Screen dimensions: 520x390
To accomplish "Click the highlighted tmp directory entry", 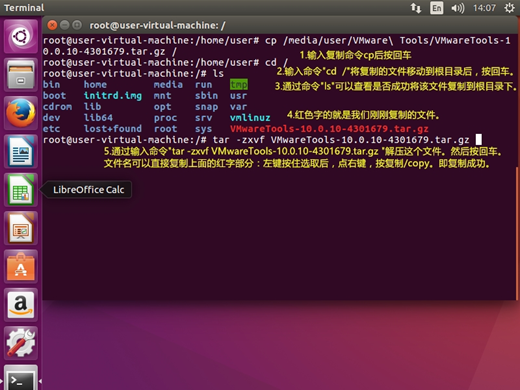I will [239, 85].
